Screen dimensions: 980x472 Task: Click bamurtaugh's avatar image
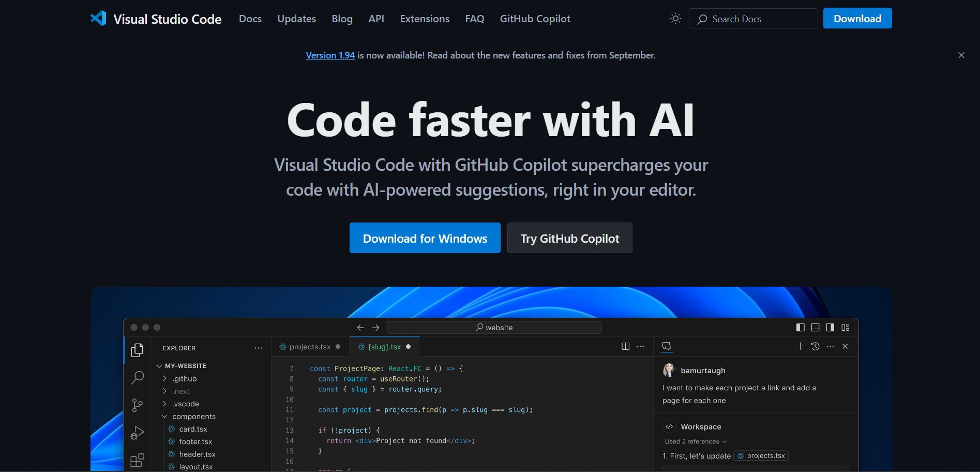pos(669,370)
